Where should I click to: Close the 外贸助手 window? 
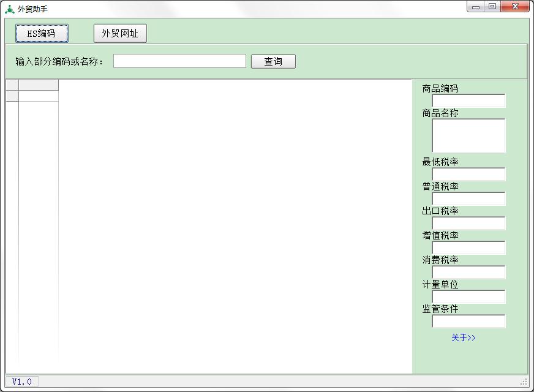click(515, 7)
